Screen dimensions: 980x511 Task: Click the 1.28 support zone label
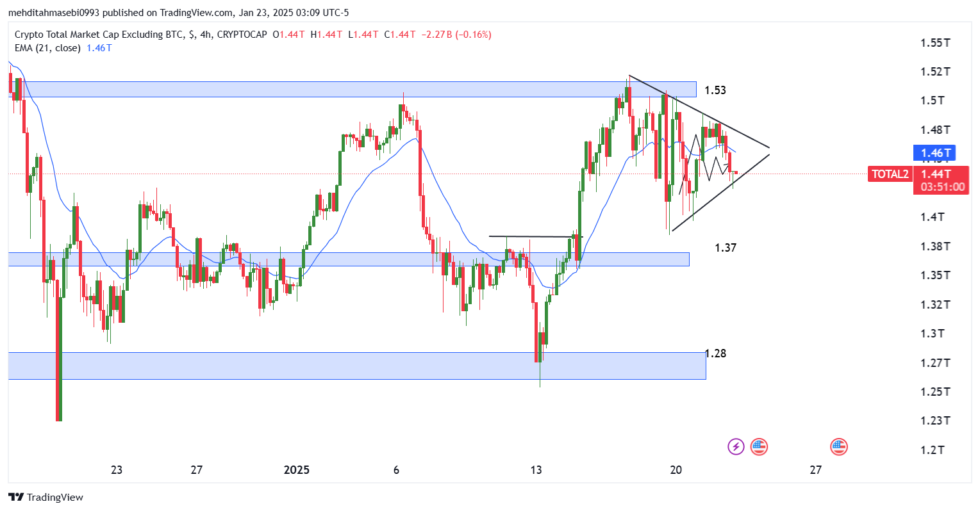click(716, 353)
